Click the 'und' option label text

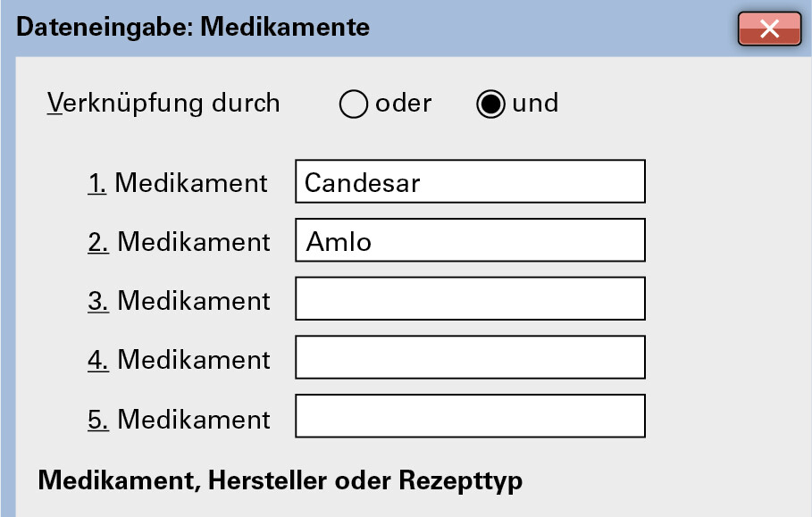535,104
